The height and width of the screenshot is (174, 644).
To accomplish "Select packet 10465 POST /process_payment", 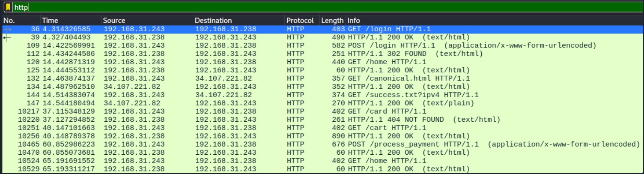I will coord(322,144).
